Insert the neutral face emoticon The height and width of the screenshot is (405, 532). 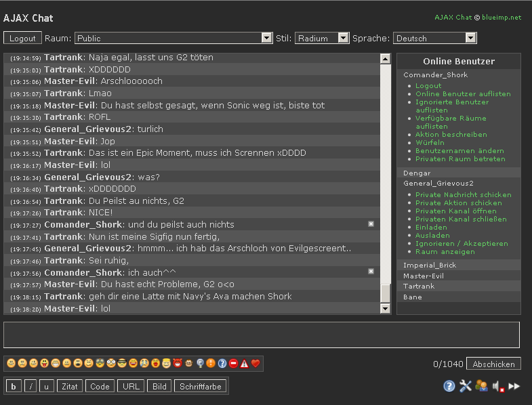click(67, 364)
